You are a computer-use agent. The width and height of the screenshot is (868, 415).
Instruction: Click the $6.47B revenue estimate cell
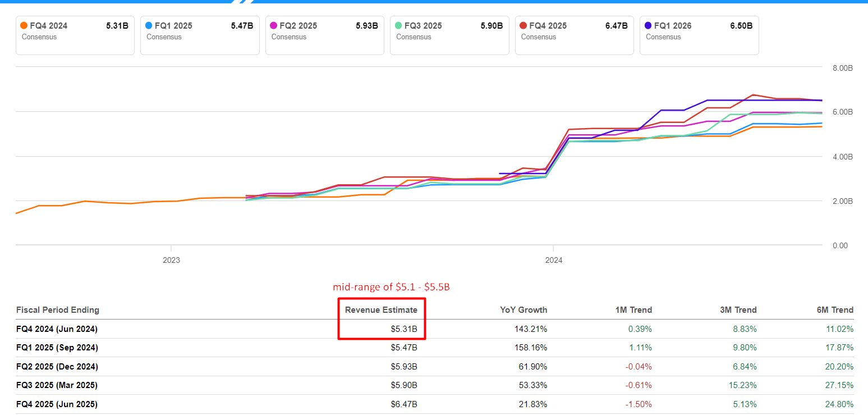(x=404, y=404)
